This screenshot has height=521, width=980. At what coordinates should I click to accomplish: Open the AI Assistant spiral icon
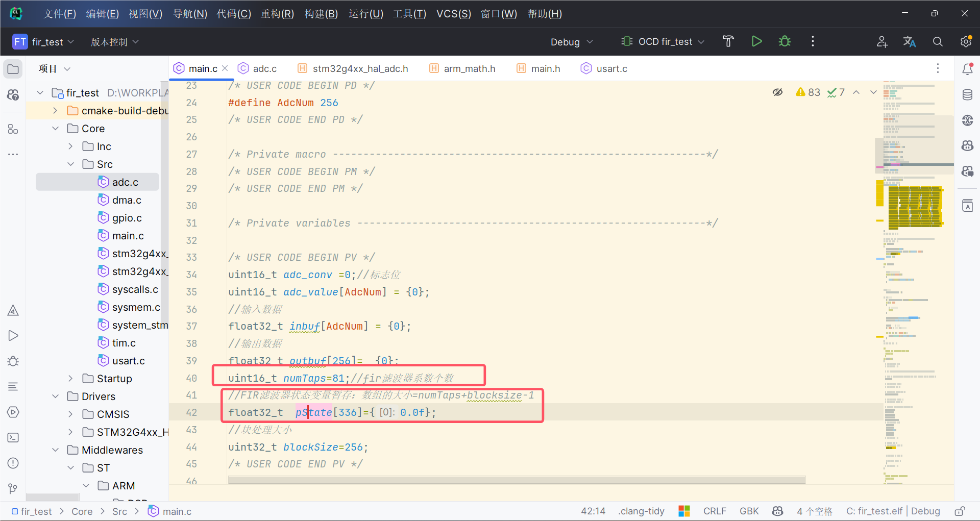[x=967, y=120]
